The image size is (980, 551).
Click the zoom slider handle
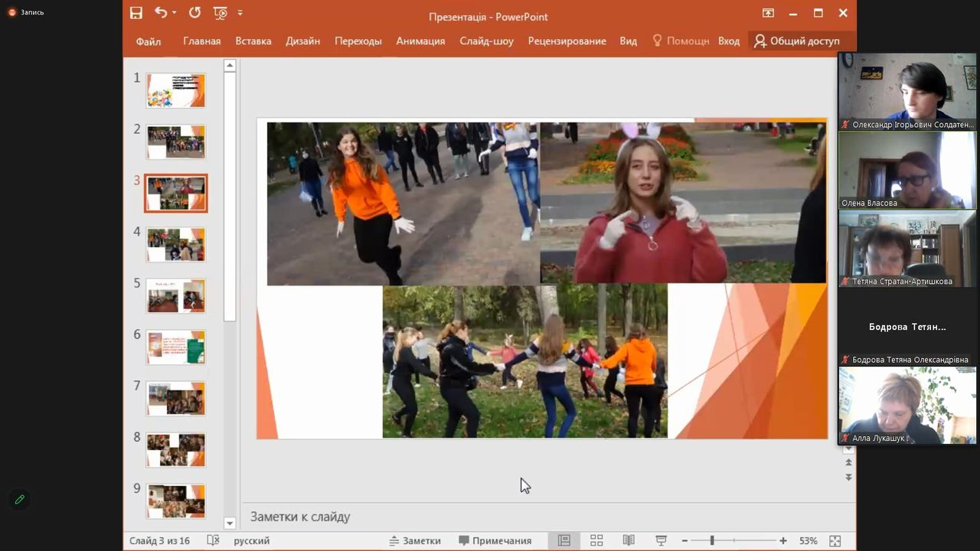712,540
